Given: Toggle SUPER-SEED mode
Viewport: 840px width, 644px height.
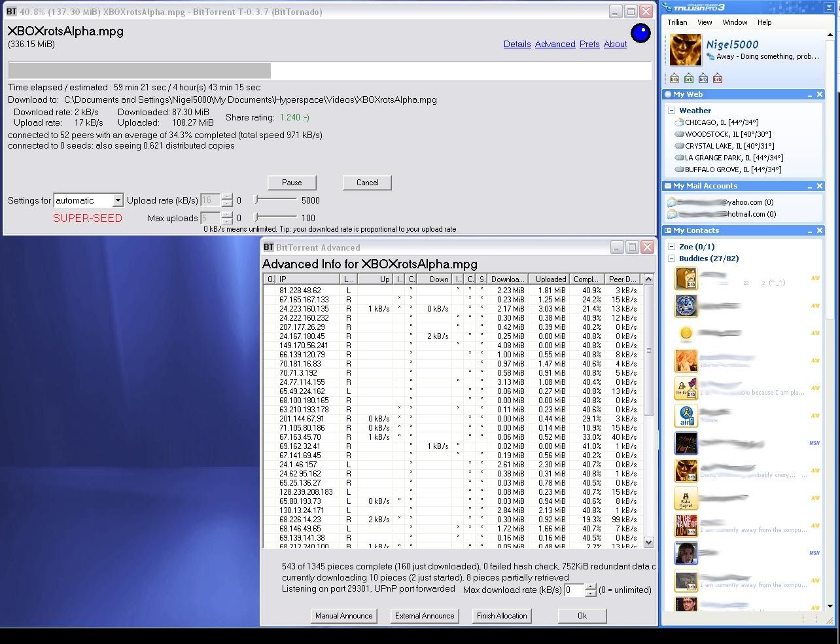Looking at the screenshot, I should pyautogui.click(x=88, y=218).
